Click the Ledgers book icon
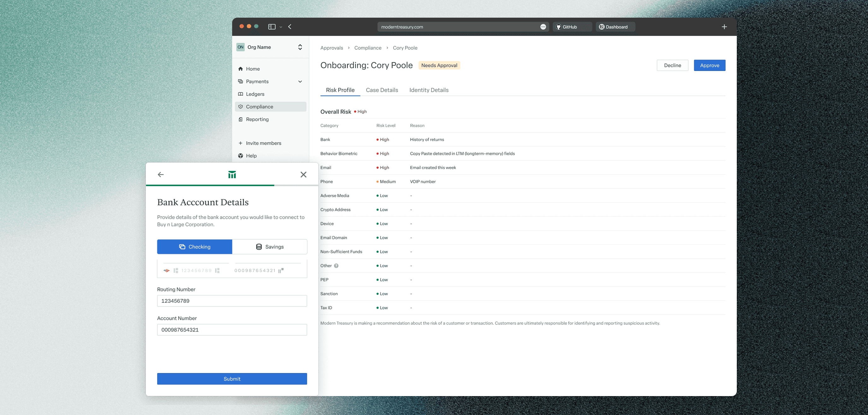Image resolution: width=868 pixels, height=415 pixels. [241, 94]
